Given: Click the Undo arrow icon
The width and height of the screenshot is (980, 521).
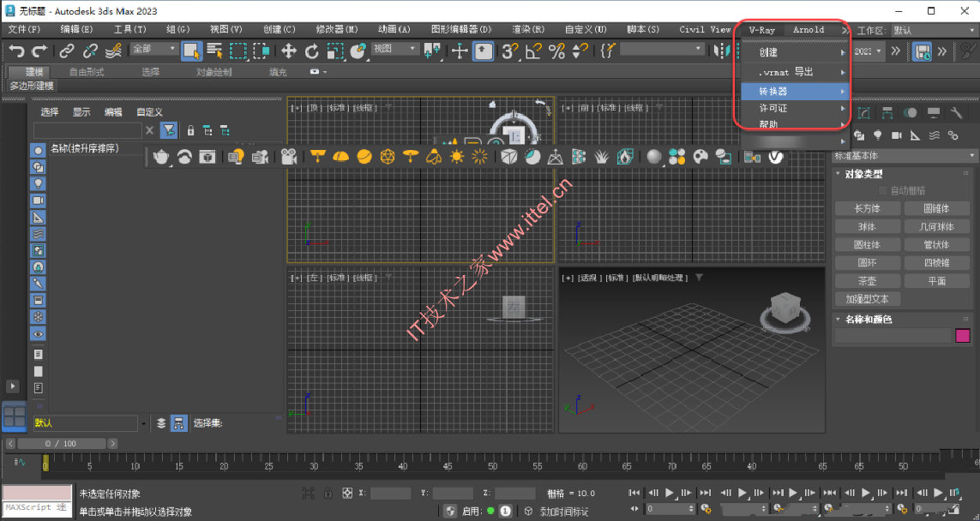Looking at the screenshot, I should coord(17,51).
